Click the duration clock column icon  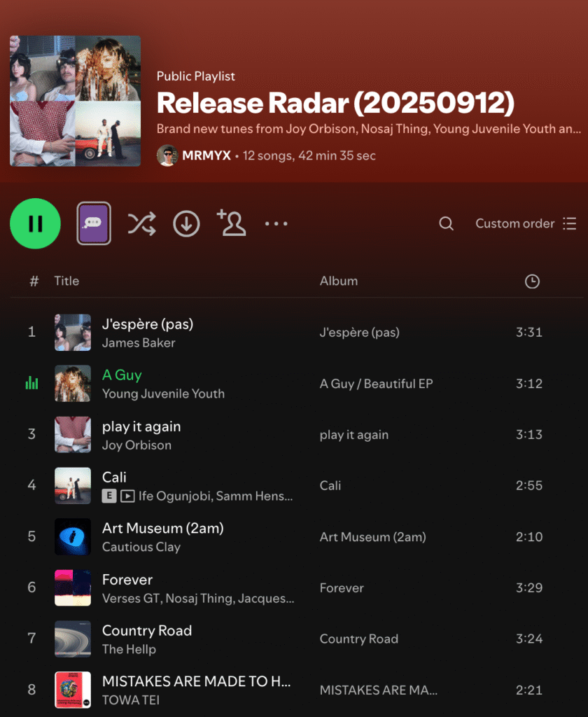pyautogui.click(x=532, y=281)
